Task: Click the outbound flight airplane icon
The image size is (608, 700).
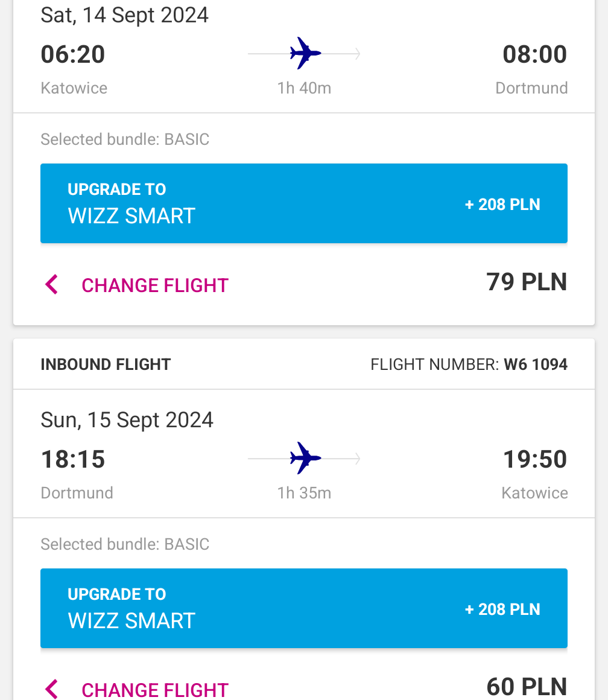Action: point(305,54)
